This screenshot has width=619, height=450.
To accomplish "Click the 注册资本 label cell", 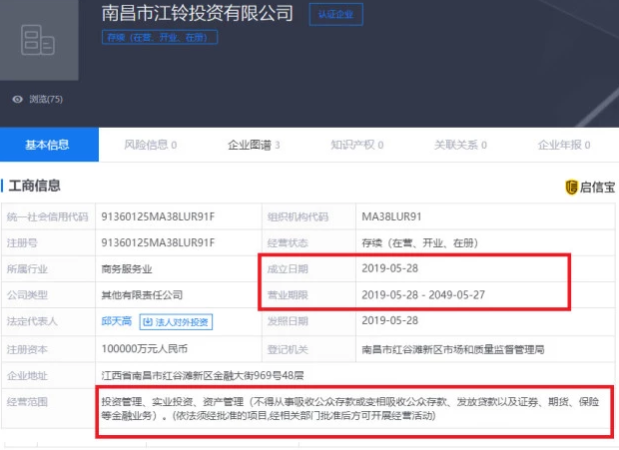I will [x=47, y=349].
